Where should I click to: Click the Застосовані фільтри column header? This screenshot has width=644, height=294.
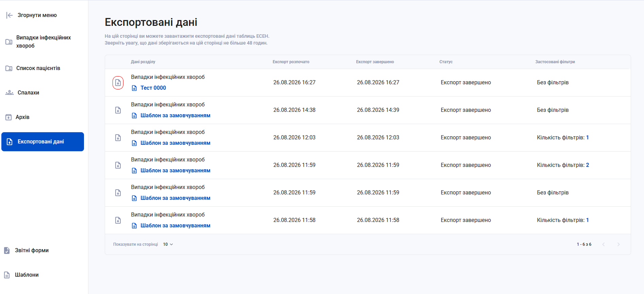click(555, 62)
